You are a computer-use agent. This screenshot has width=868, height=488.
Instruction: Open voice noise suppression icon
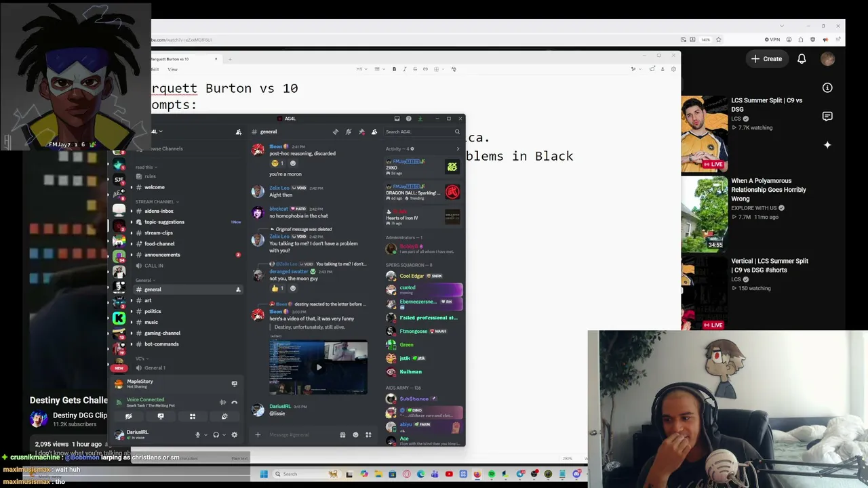click(222, 402)
